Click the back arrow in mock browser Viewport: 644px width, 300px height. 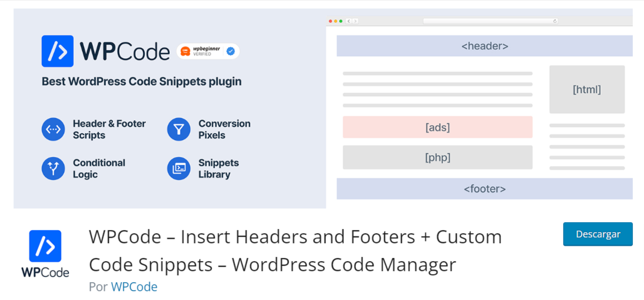pos(349,21)
